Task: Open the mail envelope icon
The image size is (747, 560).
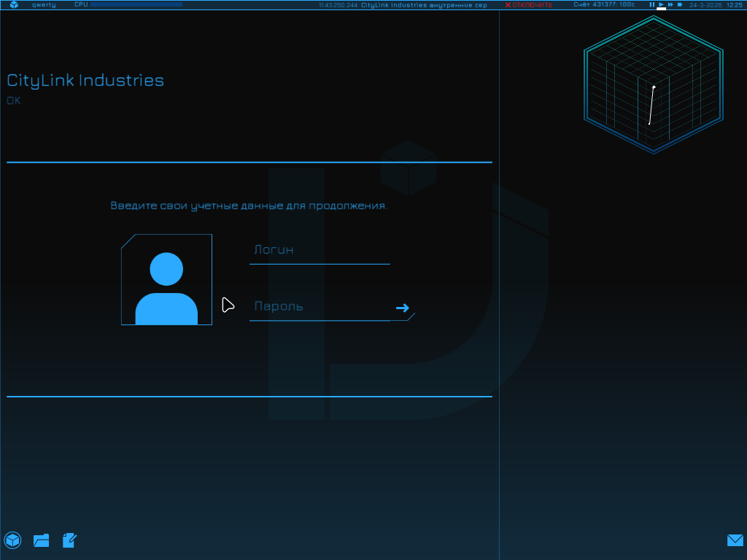Action: (735, 540)
